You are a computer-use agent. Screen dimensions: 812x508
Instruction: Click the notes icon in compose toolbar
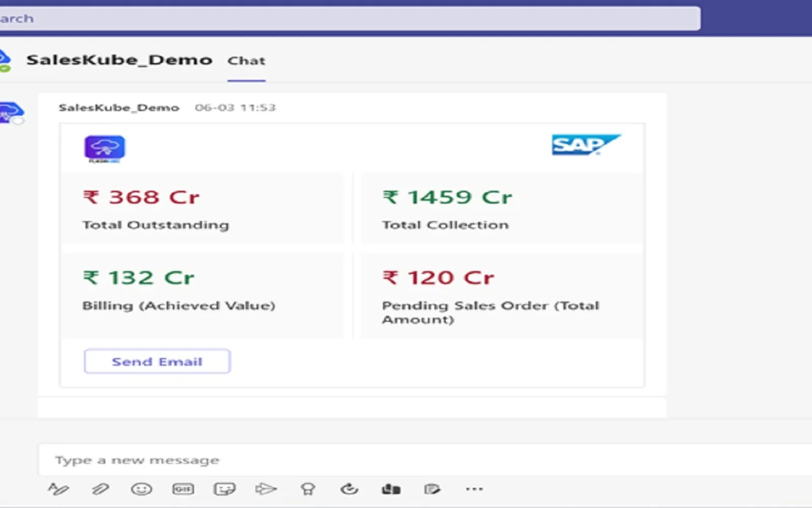point(432,489)
